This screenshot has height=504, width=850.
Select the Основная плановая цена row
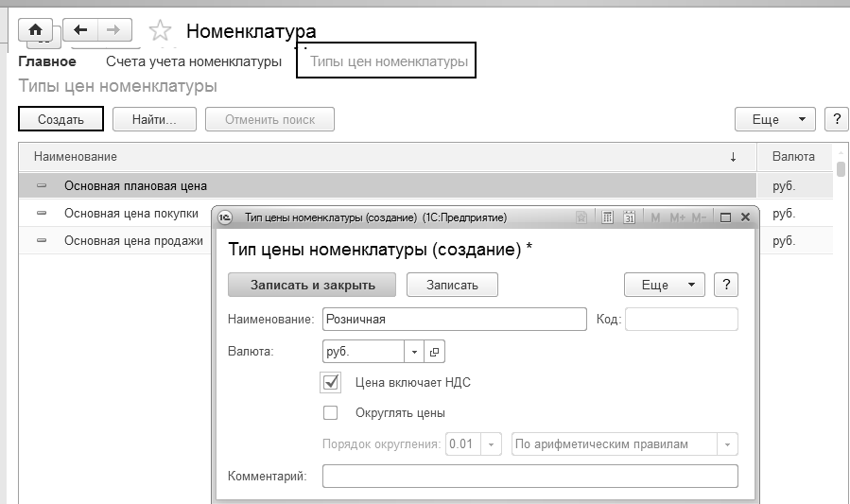[388, 186]
